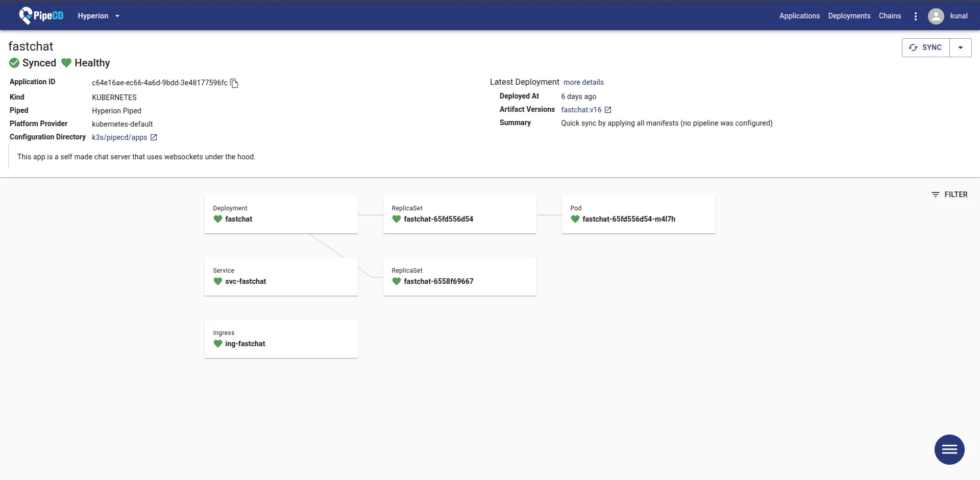
Task: Click the SYNC button
Action: point(926,47)
